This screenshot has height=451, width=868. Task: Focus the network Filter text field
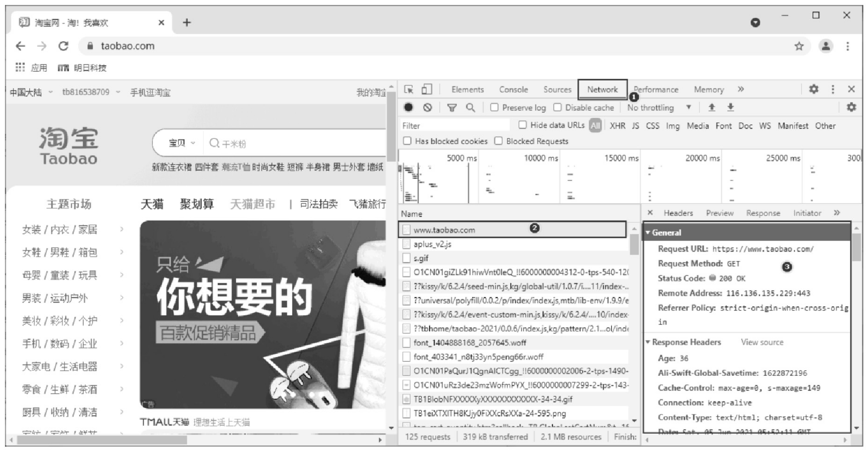click(454, 126)
